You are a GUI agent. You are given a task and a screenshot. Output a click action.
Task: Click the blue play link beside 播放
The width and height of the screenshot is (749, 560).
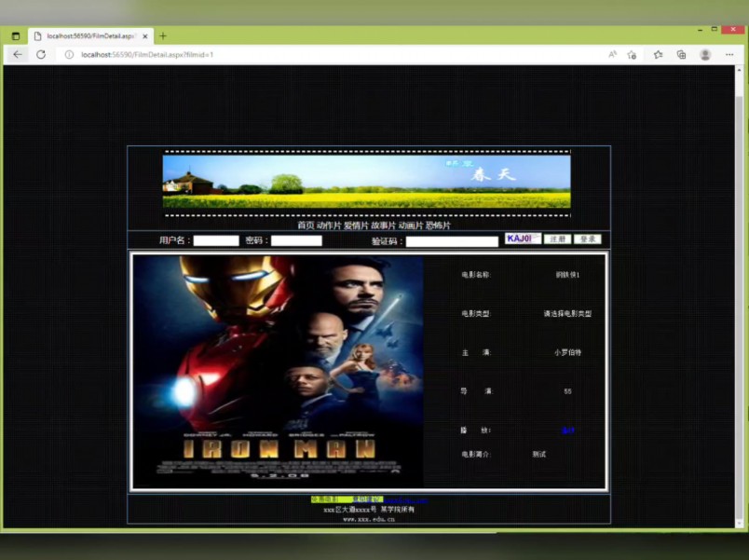(567, 430)
